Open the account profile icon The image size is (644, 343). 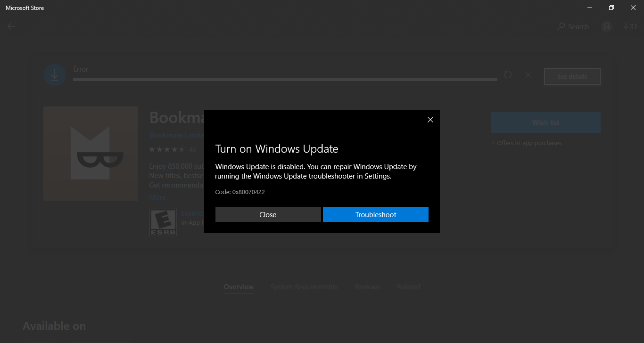pyautogui.click(x=606, y=26)
